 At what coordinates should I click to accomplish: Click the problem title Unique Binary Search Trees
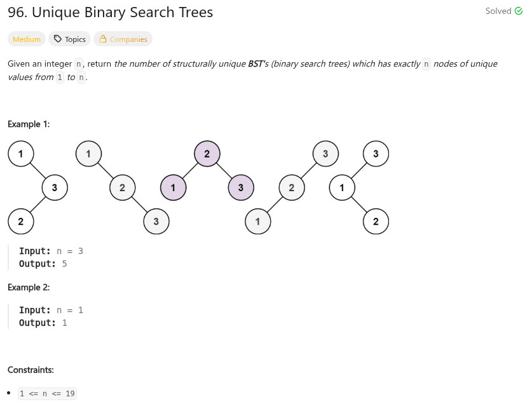(110, 12)
